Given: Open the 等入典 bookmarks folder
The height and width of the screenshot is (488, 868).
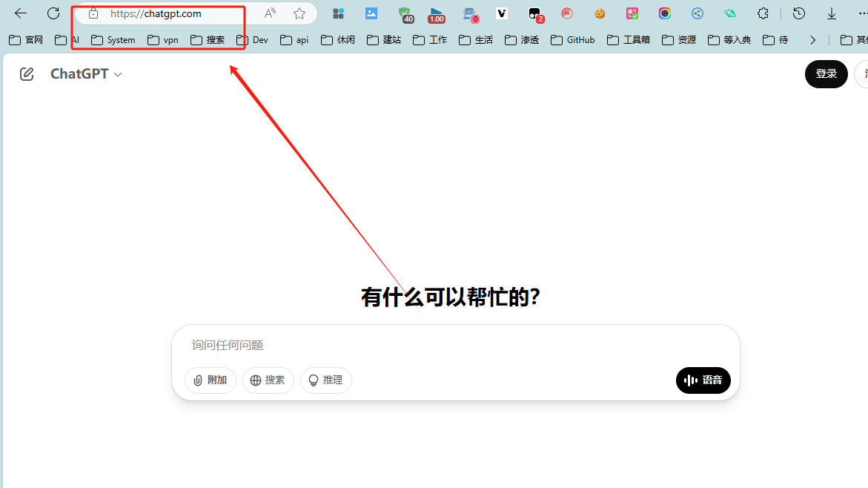Looking at the screenshot, I should [729, 40].
